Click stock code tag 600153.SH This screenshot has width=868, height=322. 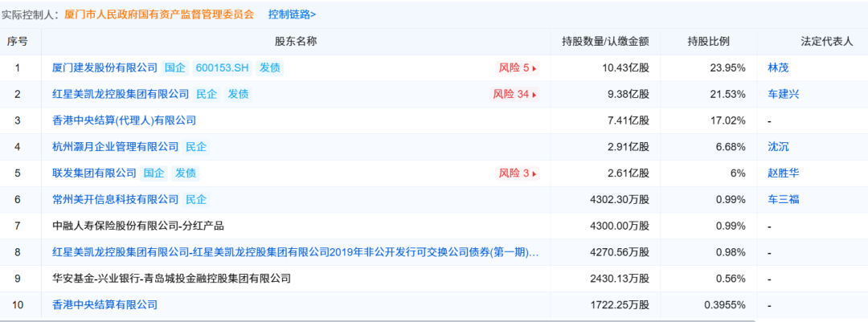[223, 68]
